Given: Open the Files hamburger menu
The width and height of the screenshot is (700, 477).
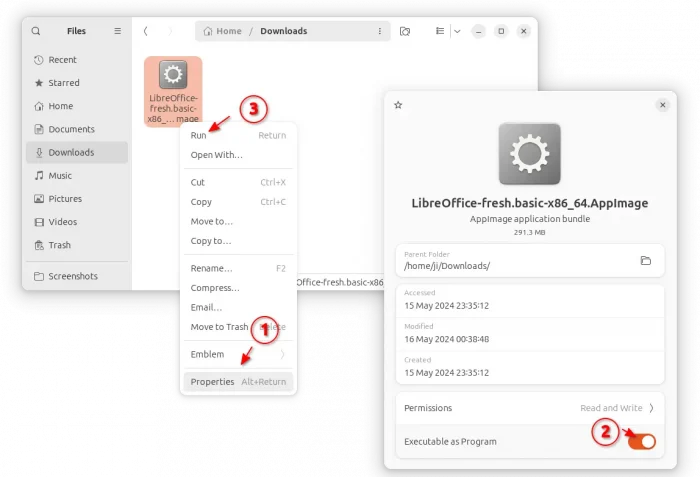Looking at the screenshot, I should point(117,31).
